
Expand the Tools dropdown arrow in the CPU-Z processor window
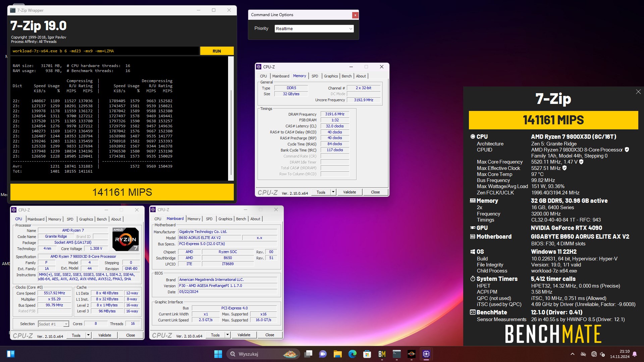pos(88,335)
